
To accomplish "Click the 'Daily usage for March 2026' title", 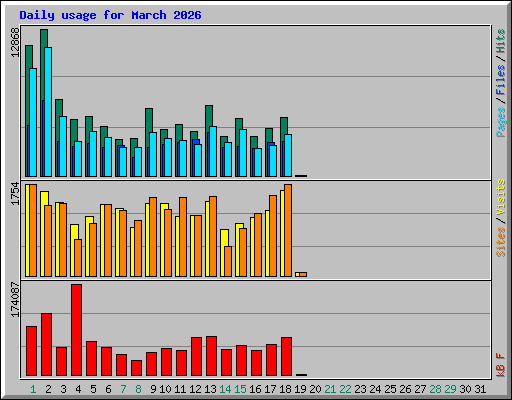I will [110, 15].
